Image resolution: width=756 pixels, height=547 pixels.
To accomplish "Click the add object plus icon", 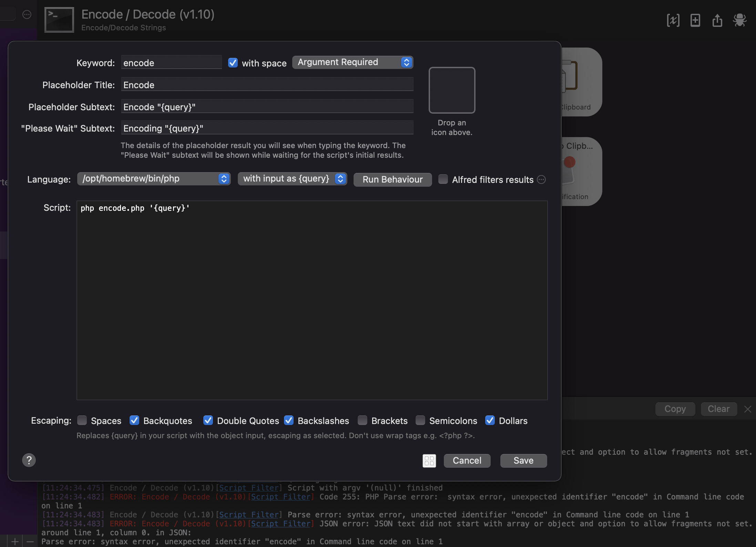I will click(695, 20).
